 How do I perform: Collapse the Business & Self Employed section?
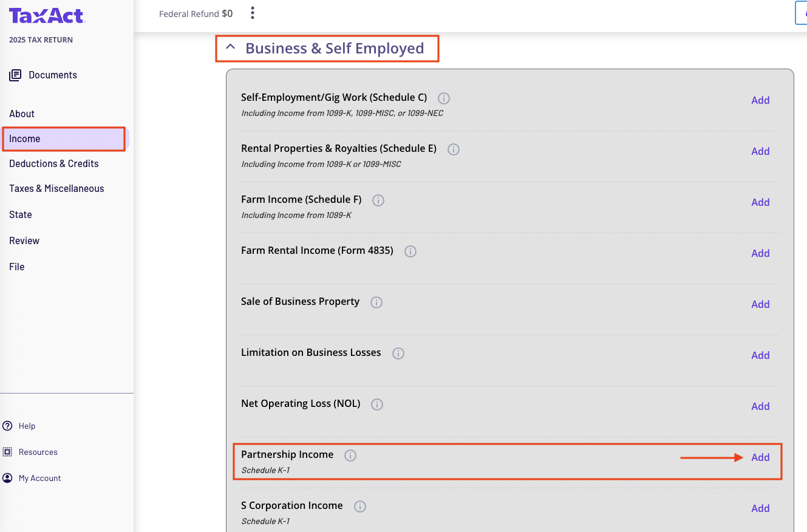230,47
